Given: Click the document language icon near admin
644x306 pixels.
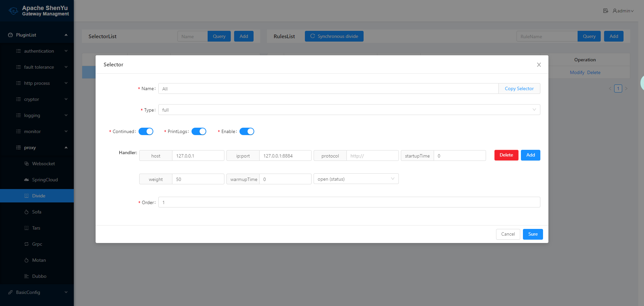Looking at the screenshot, I should pyautogui.click(x=606, y=11).
